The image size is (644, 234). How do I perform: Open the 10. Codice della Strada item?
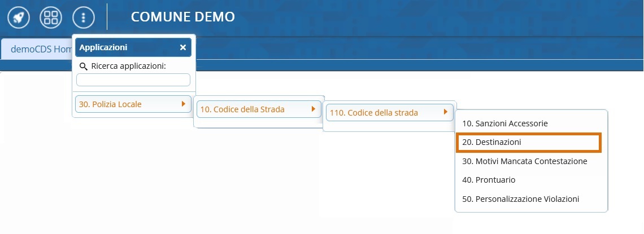(242, 109)
